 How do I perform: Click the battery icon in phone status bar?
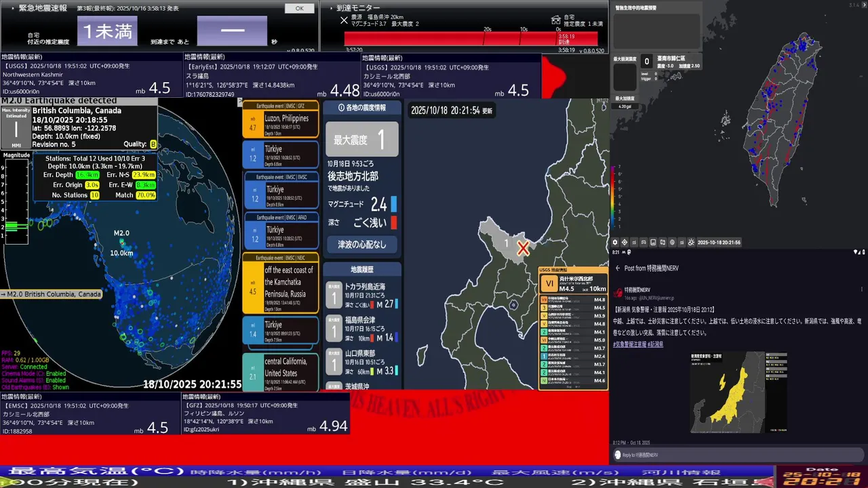(x=863, y=252)
